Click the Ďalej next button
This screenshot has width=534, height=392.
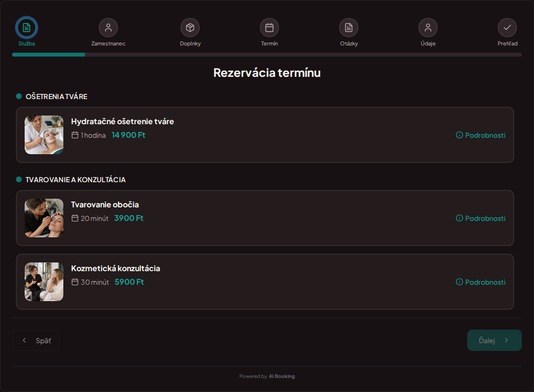click(x=494, y=340)
